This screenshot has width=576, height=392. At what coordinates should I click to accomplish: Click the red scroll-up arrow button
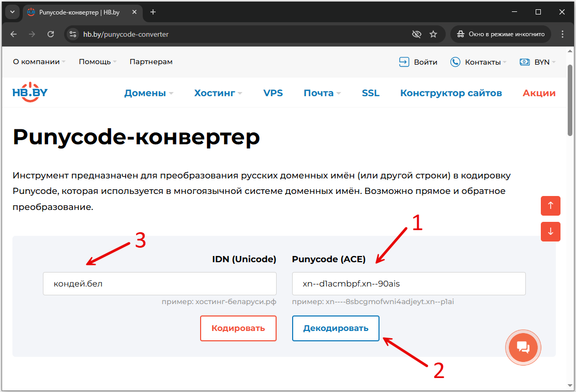pyautogui.click(x=550, y=206)
